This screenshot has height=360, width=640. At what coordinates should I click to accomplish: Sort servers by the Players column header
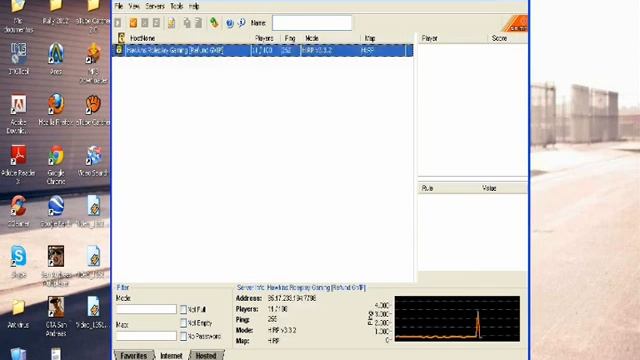[x=264, y=38]
